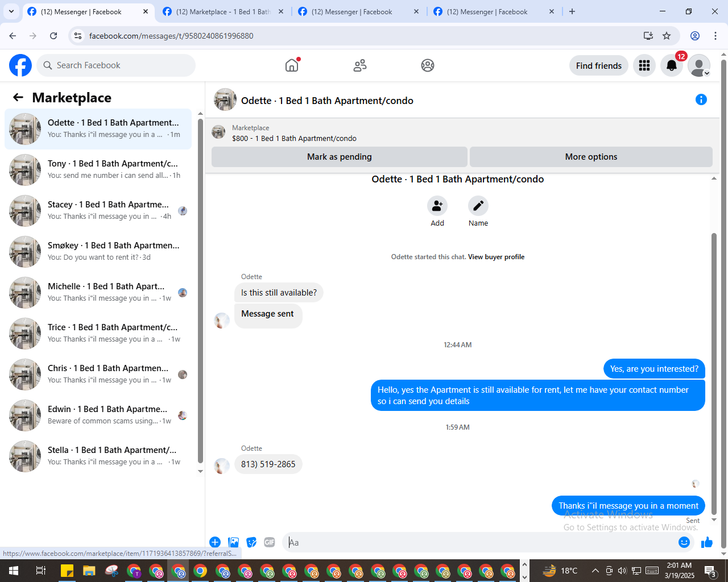The image size is (728, 582).
Task: Click the Search Facebook field
Action: [116, 65]
